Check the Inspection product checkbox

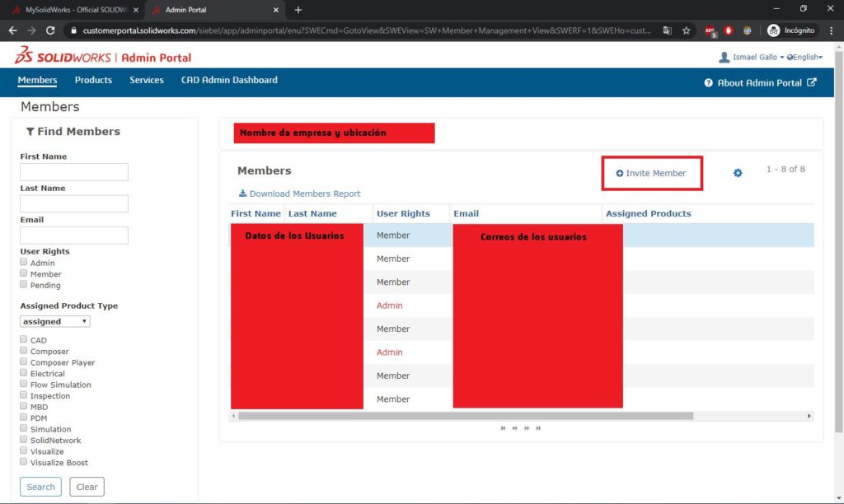pos(23,394)
